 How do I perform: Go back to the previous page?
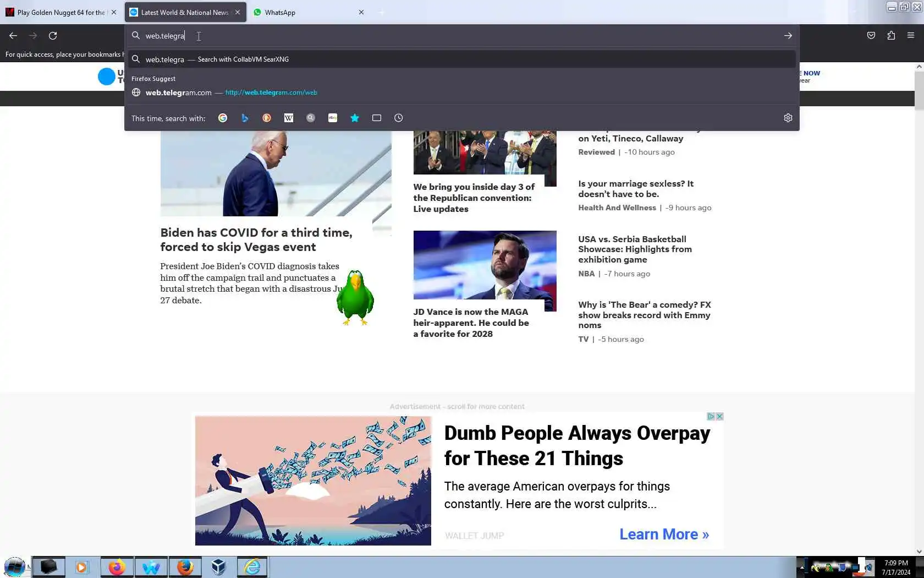13,36
